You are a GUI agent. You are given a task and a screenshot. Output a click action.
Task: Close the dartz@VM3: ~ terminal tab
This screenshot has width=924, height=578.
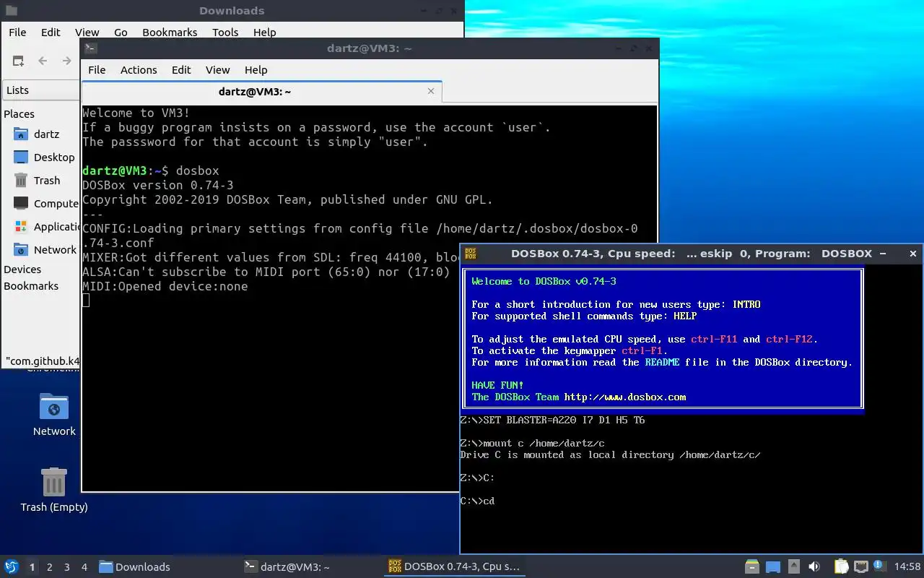431,91
